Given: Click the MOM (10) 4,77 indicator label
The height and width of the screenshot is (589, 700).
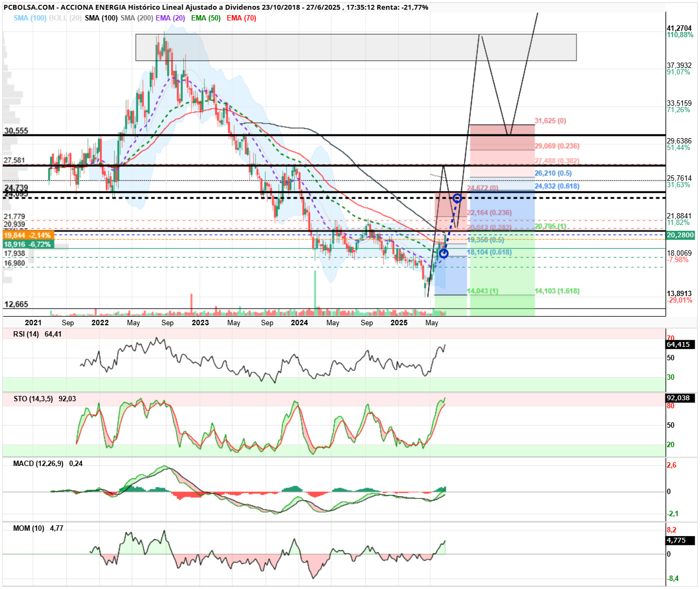Looking at the screenshot, I should (x=38, y=528).
